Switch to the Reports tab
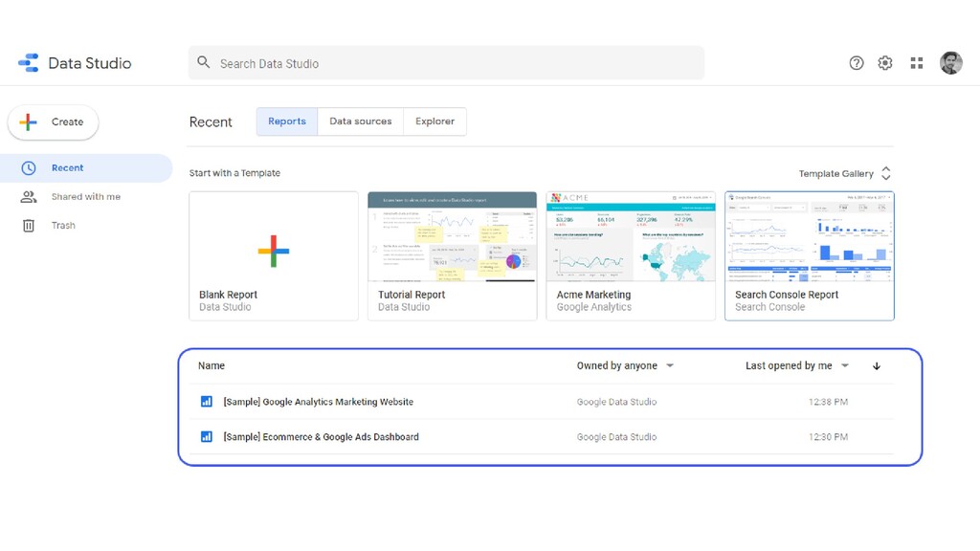The height and width of the screenshot is (551, 980). click(x=287, y=121)
